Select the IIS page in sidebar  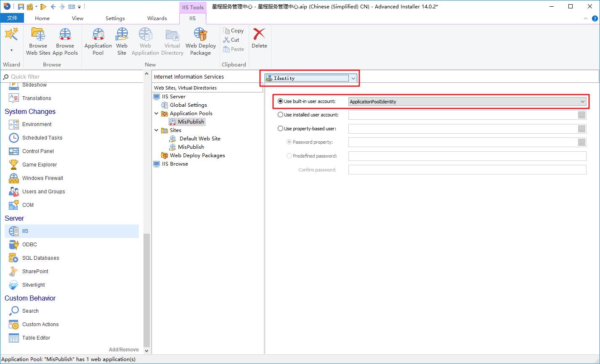tap(72, 231)
